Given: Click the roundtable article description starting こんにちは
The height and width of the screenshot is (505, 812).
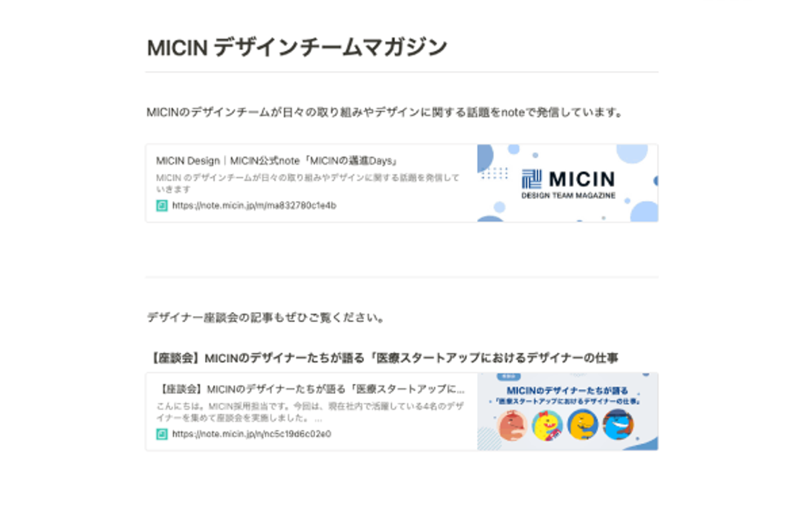Looking at the screenshot, I should (310, 412).
